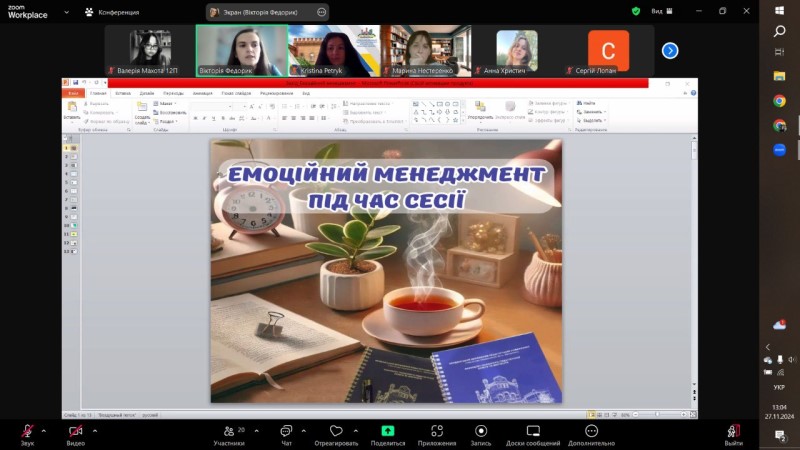Click the Выйти leave meeting button
Image resolution: width=800 pixels, height=450 pixels.
[734, 435]
